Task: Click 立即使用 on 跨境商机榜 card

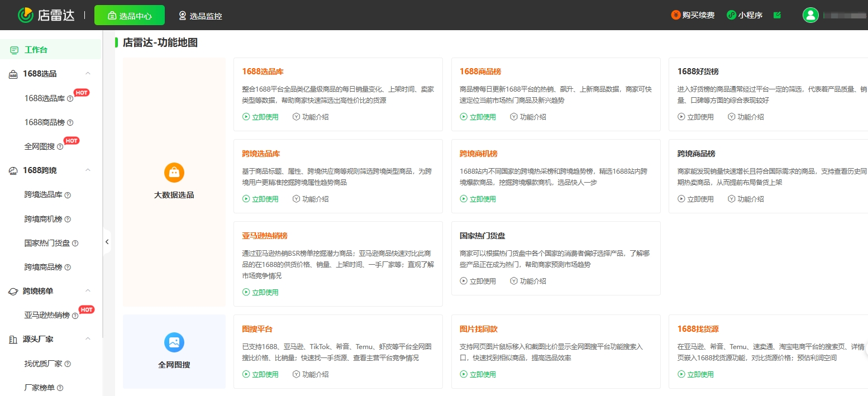Action: coord(478,199)
